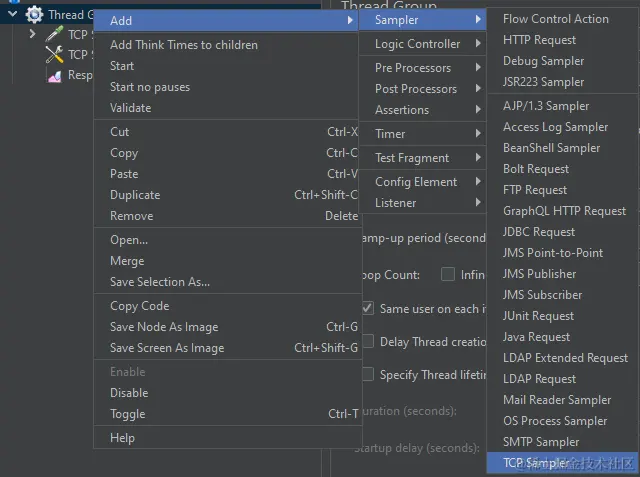This screenshot has height=477, width=640.
Task: Open the Config Element submenu
Action: [416, 182]
